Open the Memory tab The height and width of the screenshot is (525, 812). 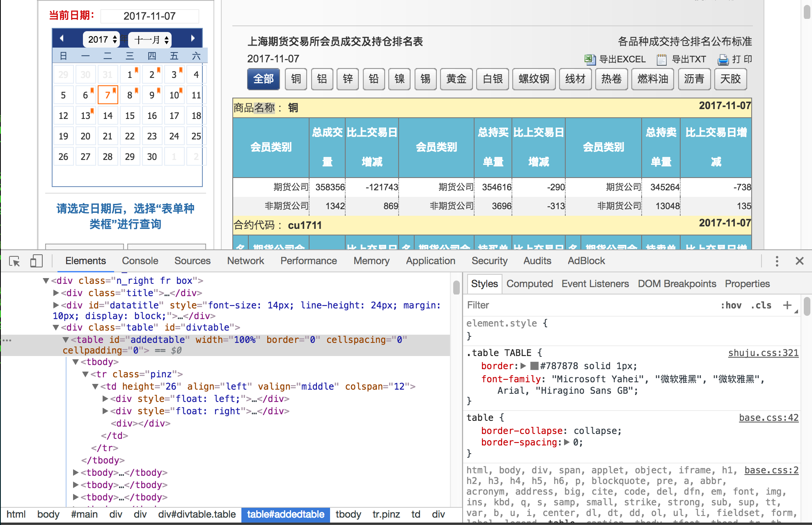pyautogui.click(x=372, y=261)
